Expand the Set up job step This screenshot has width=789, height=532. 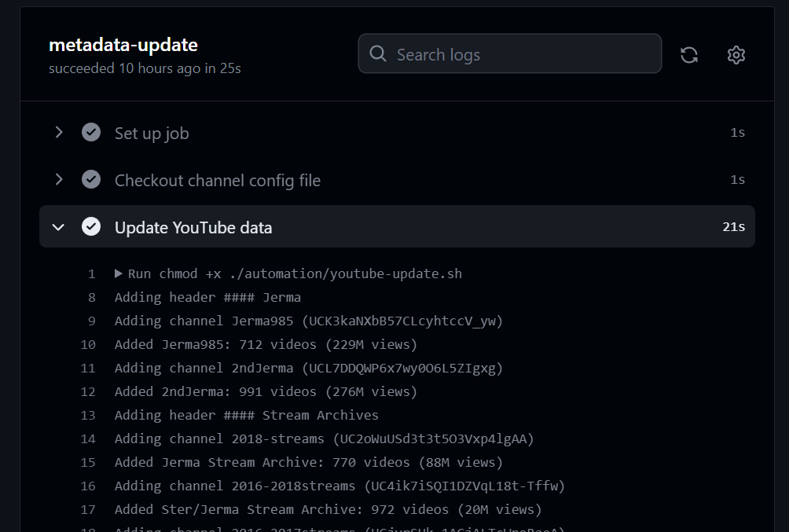coord(59,132)
